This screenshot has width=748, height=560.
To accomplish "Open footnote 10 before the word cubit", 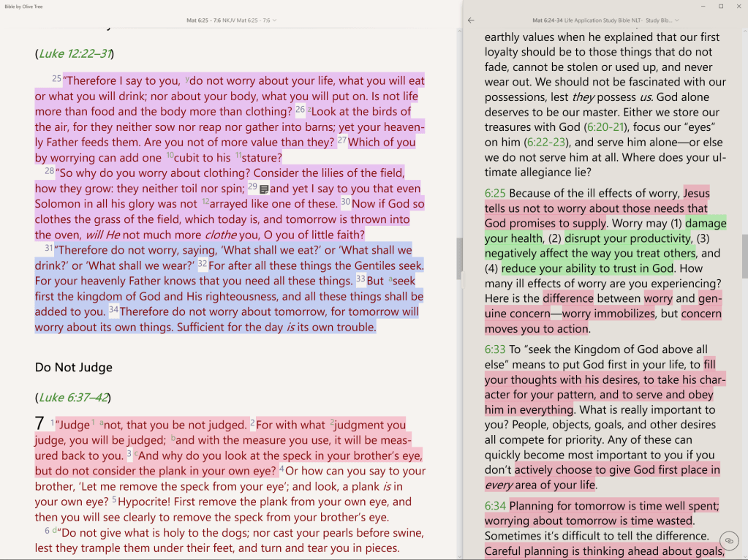I will pos(170,155).
